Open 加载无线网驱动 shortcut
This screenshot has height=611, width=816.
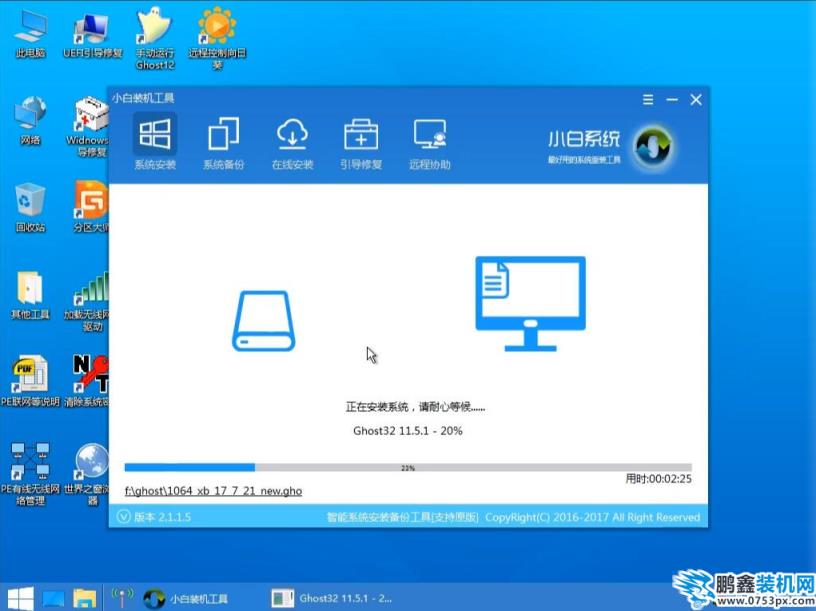coord(87,302)
